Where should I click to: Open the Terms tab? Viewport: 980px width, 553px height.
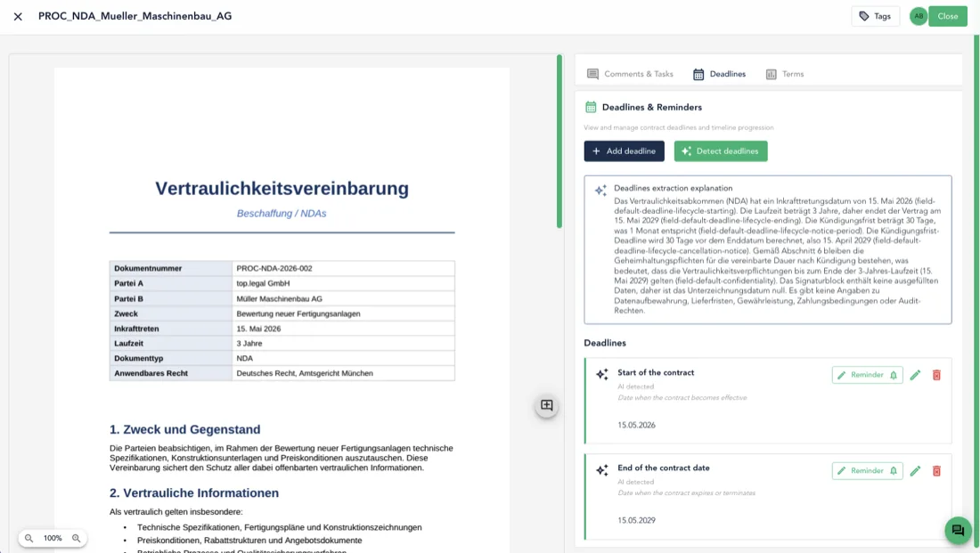coord(785,74)
